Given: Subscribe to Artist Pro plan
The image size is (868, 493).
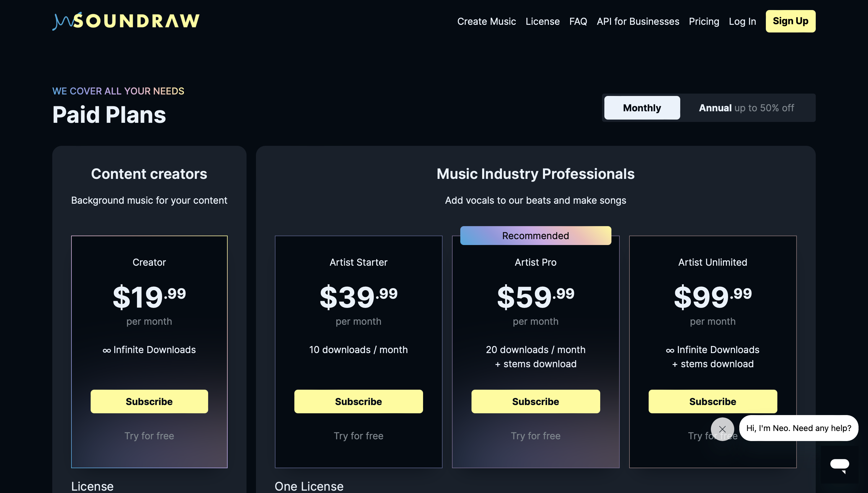Looking at the screenshot, I should point(535,401).
